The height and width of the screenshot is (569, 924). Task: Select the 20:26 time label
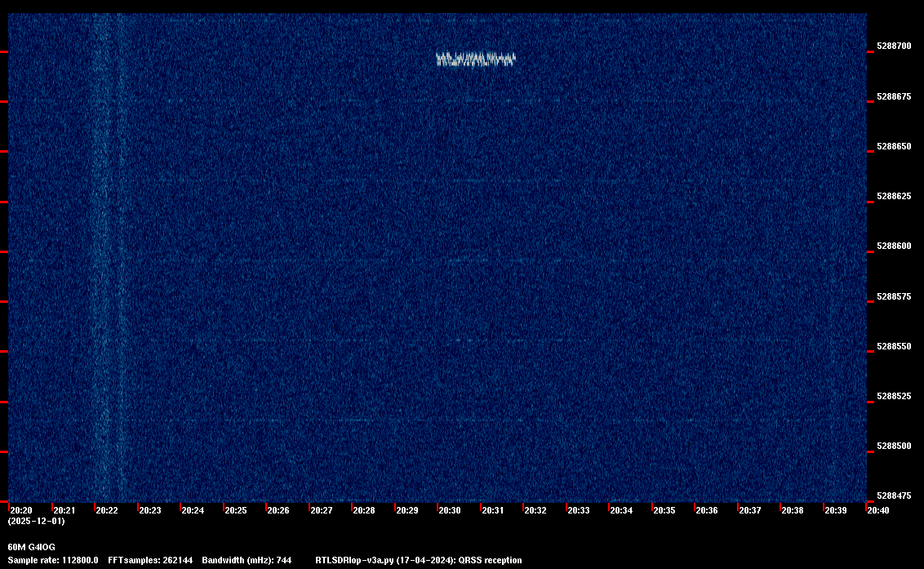coord(278,510)
